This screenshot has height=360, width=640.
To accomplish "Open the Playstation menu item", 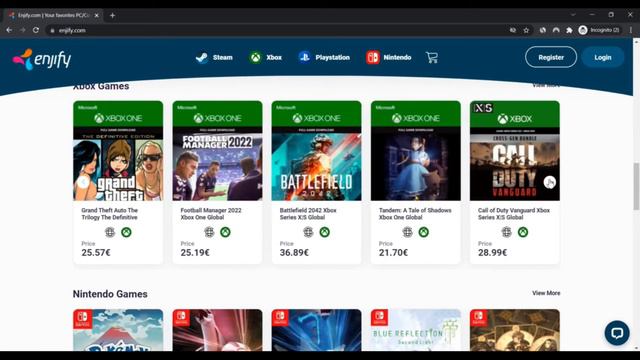I will click(x=324, y=58).
